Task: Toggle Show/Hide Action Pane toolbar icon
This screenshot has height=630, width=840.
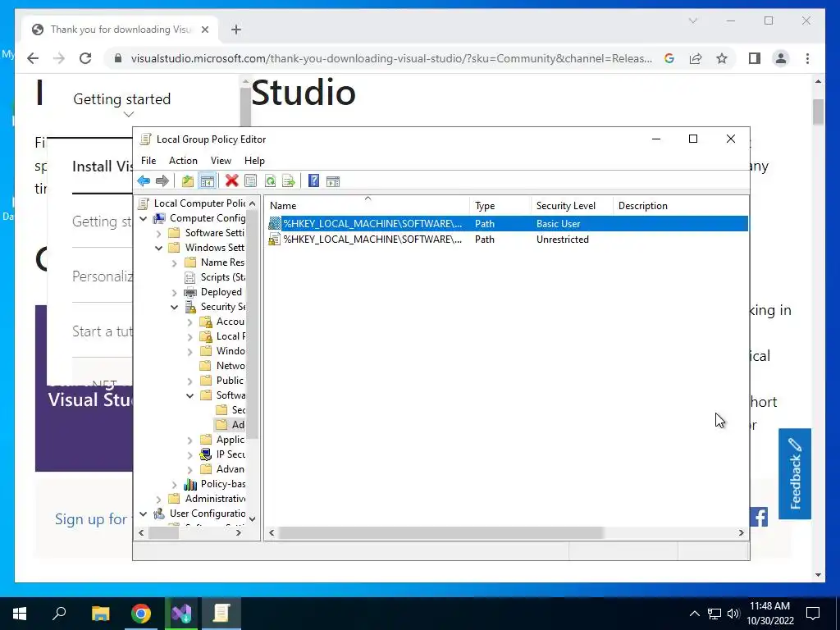Action: tap(333, 181)
